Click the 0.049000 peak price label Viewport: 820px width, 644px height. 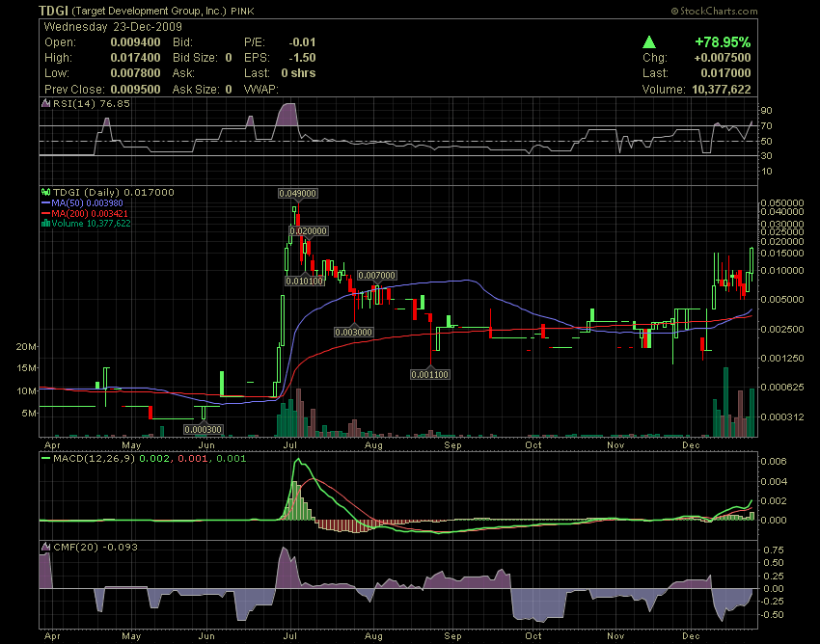[x=297, y=194]
